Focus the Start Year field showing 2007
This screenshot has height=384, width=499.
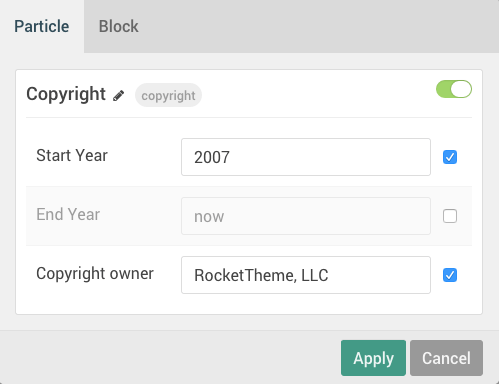pos(306,157)
